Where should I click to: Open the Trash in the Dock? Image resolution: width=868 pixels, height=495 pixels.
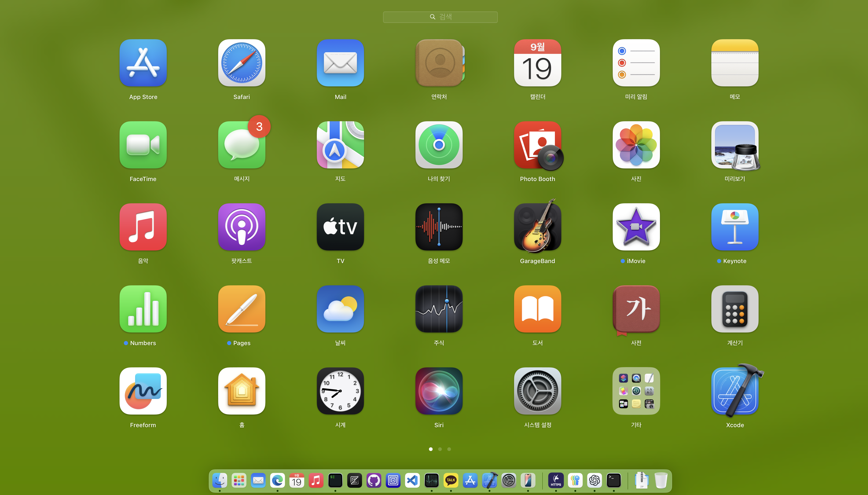[661, 480]
